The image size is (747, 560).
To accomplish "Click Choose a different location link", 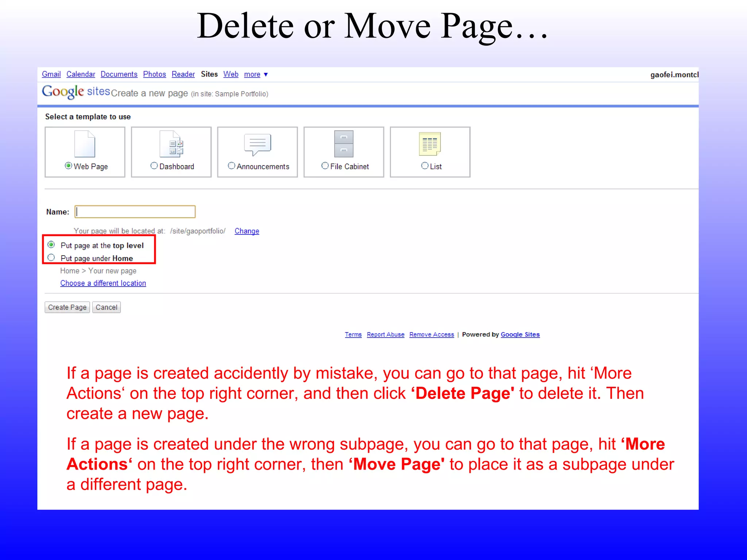I will [x=103, y=283].
